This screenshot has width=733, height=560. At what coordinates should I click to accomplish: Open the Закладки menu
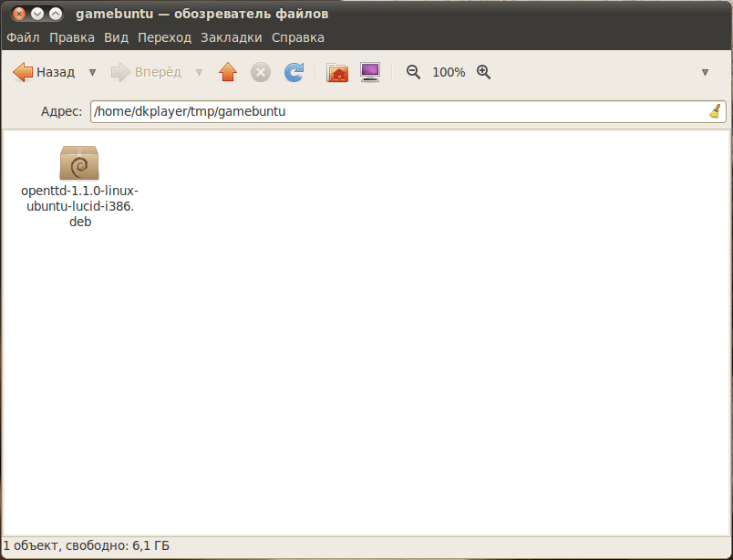tap(232, 37)
